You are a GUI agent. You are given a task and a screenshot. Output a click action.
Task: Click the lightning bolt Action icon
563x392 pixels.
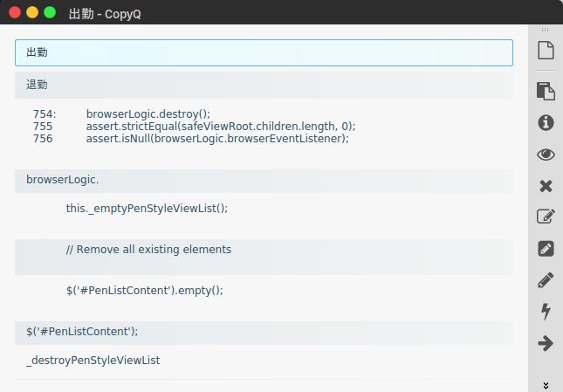click(546, 312)
